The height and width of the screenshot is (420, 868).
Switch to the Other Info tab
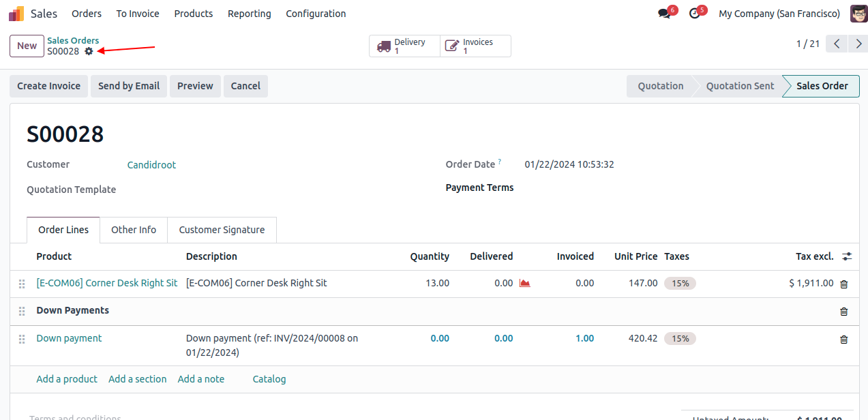pos(134,230)
